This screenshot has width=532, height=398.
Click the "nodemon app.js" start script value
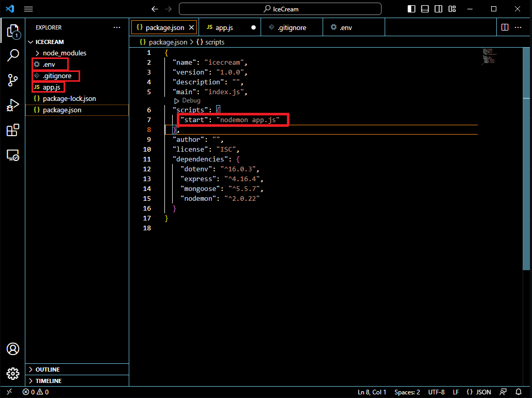tap(248, 120)
